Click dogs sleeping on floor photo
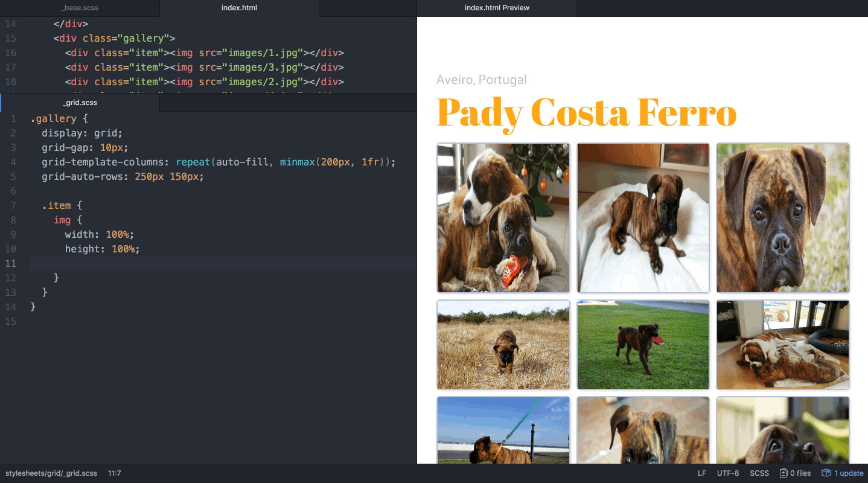This screenshot has width=868, height=483. point(783,345)
